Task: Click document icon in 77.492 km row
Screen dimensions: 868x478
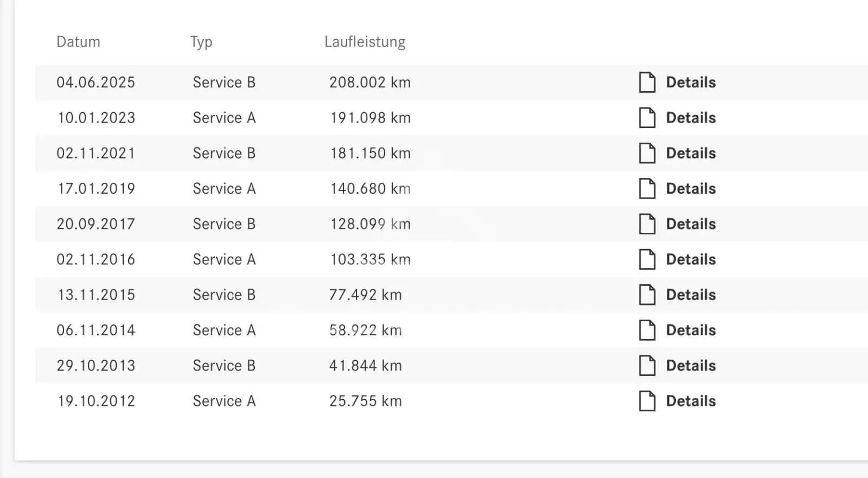Action: coord(647,295)
